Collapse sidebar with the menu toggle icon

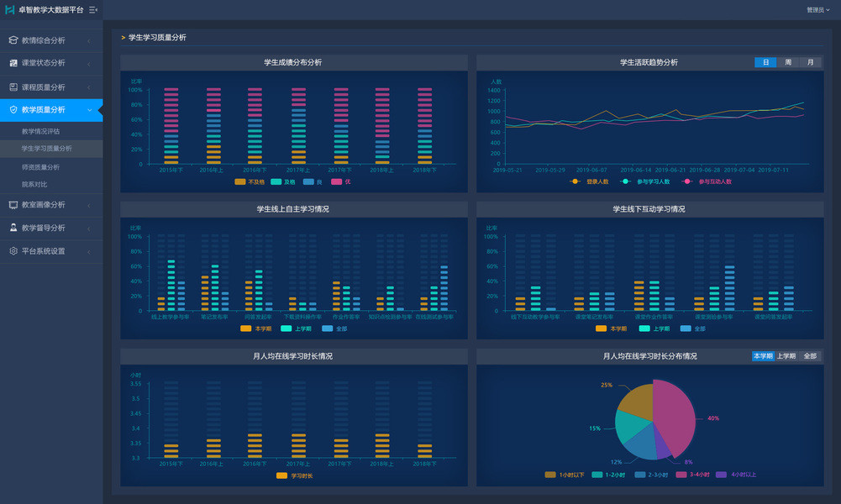click(x=92, y=9)
